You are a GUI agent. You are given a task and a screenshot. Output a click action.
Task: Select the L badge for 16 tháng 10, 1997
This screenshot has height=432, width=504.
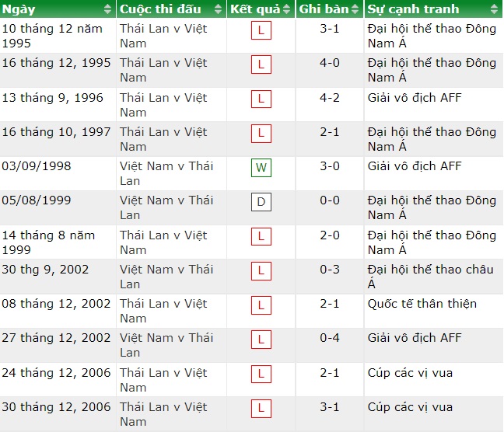261,134
